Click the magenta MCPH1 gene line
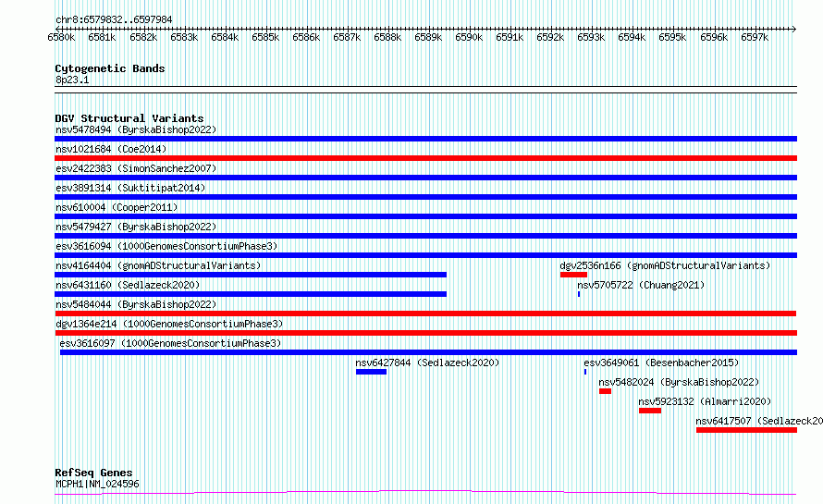Image resolution: width=823 pixels, height=504 pixels. [x=425, y=493]
